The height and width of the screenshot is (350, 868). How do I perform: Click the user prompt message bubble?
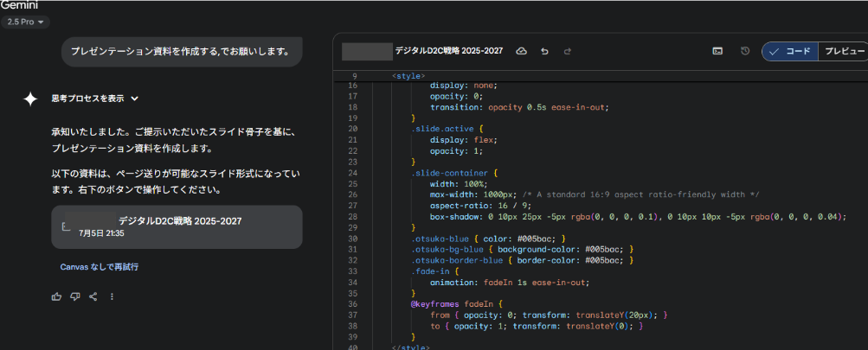pyautogui.click(x=180, y=52)
